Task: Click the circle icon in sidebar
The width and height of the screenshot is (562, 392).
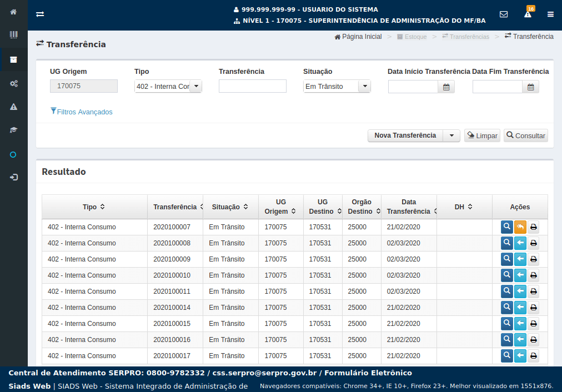Action: 13,155
